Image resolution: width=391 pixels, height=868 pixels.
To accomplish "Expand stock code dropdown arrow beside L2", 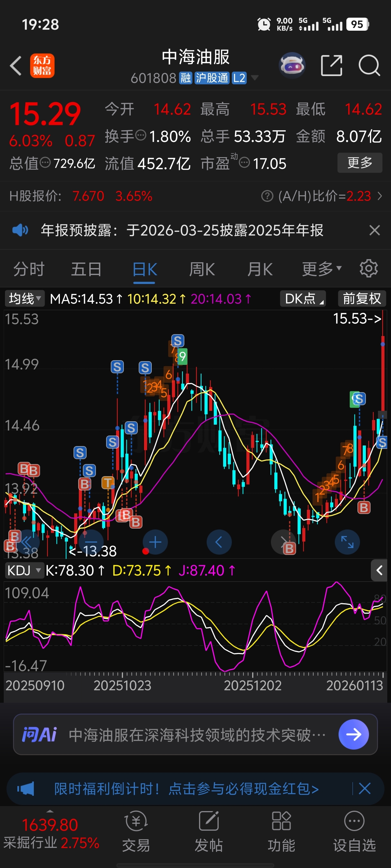I will click(255, 78).
